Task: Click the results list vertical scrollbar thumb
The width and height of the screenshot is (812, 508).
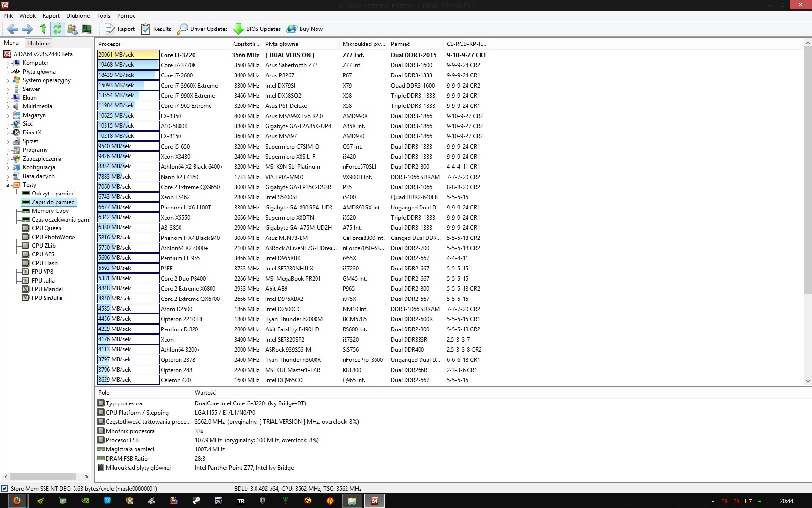Action: tap(808, 170)
